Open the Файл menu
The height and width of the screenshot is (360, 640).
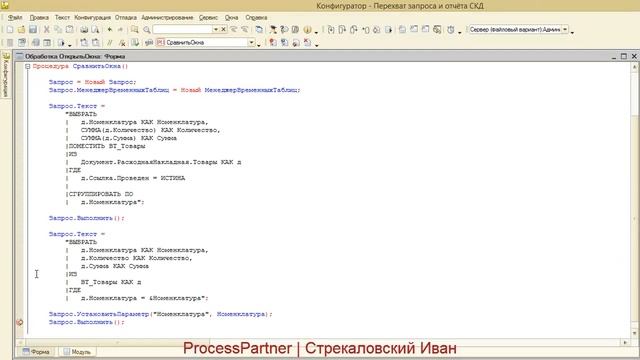[15, 18]
